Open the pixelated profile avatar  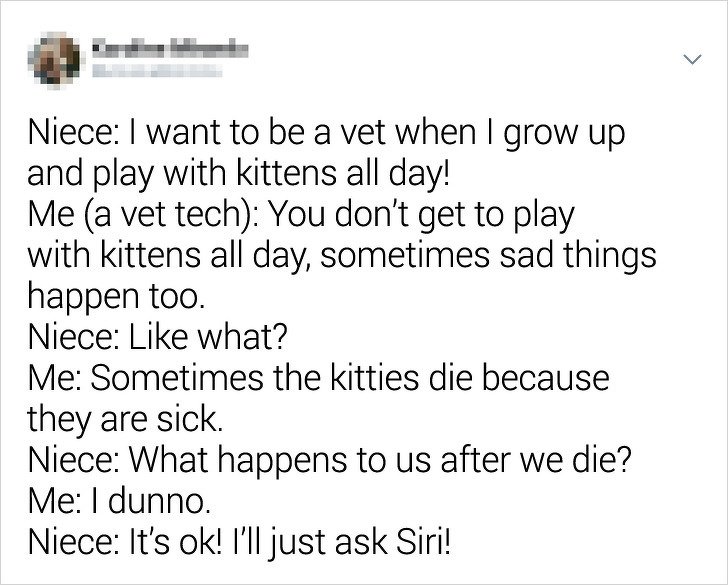tap(53, 60)
